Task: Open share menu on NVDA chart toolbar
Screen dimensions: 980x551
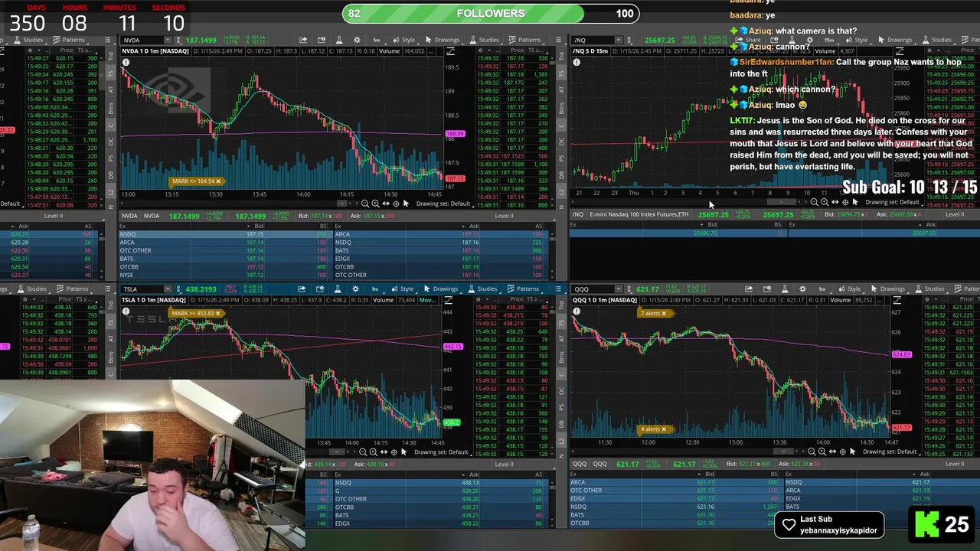Action: point(303,40)
